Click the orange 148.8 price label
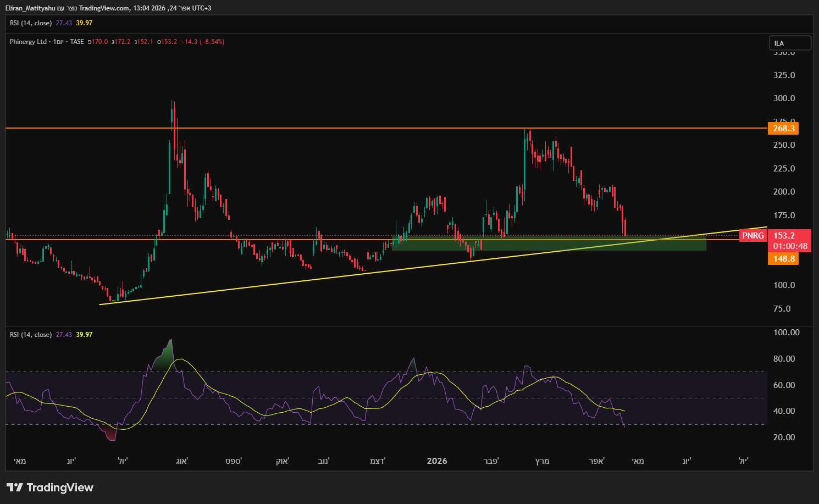Viewport: 819px width, 504px height. 783,259
